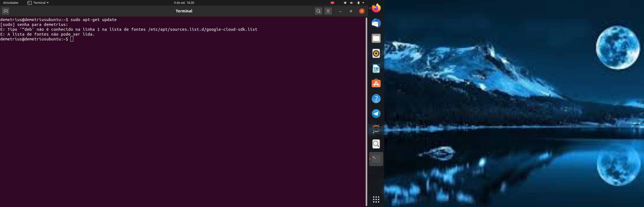This screenshot has height=207, width=644.
Task: Click the red do-not-disturb indicator
Action: pos(332,3)
